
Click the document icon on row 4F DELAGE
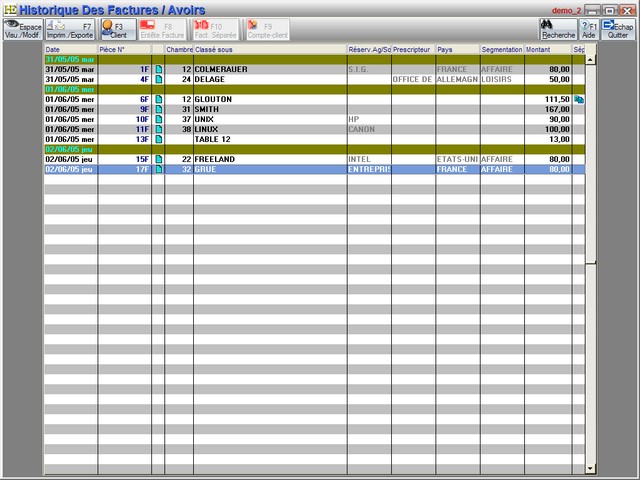[158, 79]
